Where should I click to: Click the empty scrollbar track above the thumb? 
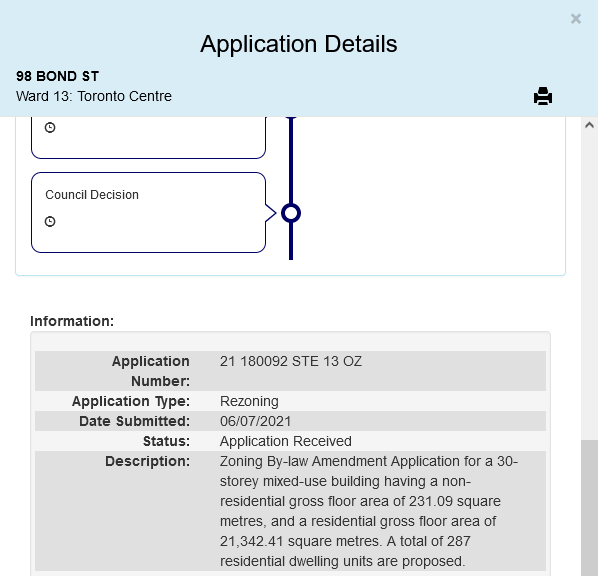(x=589, y=286)
